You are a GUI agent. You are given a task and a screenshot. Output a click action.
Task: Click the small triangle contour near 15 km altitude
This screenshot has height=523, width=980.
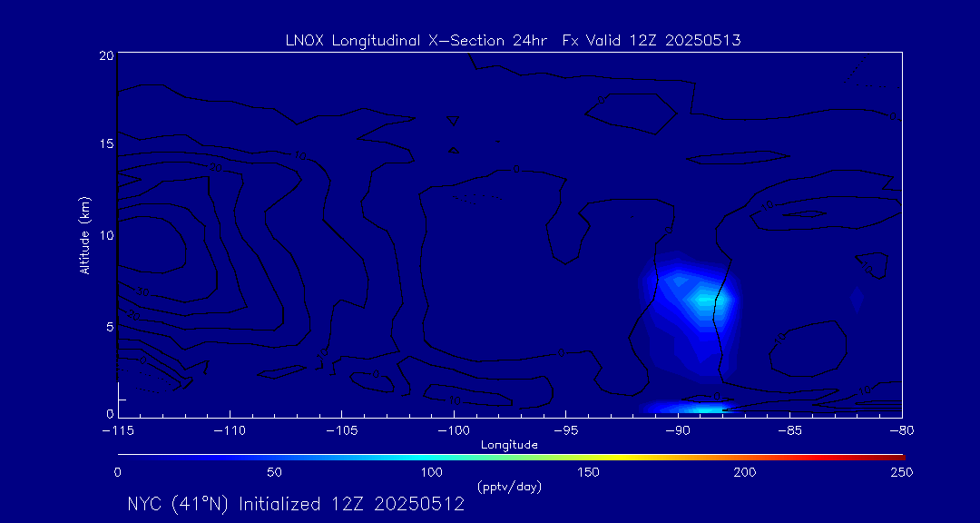point(455,150)
